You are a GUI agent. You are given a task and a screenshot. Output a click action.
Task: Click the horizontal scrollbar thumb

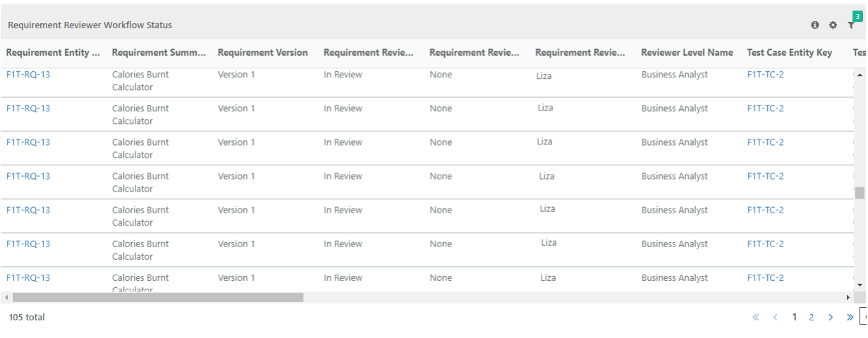[x=158, y=298]
